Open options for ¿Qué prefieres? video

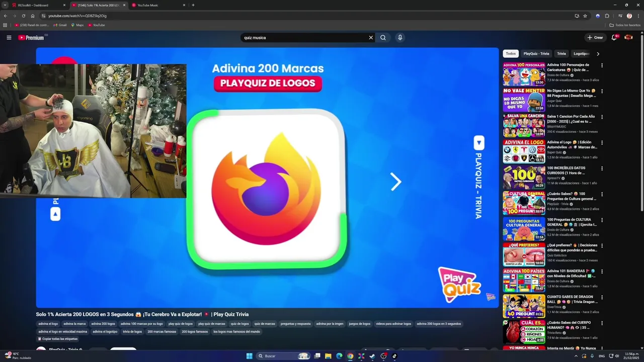pos(602,246)
